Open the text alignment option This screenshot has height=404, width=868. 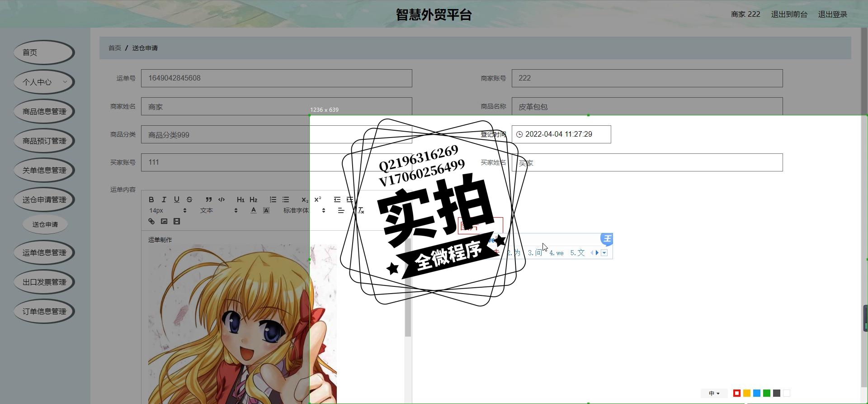click(x=341, y=210)
